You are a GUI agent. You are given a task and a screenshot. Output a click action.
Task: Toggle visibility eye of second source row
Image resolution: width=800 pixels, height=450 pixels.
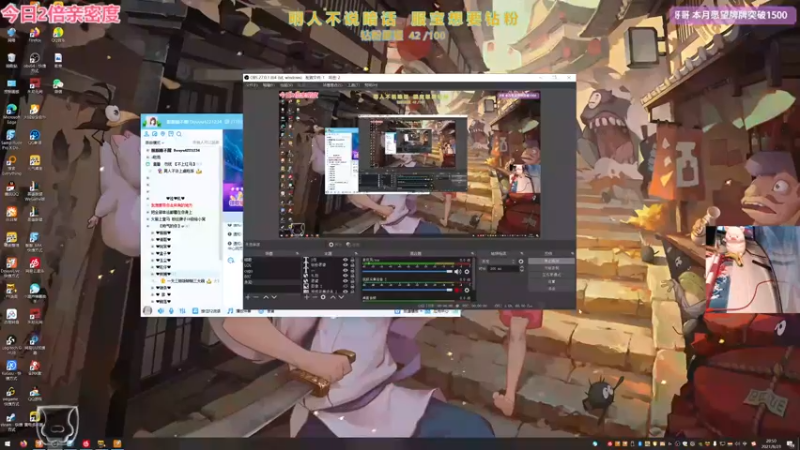pyautogui.click(x=345, y=265)
